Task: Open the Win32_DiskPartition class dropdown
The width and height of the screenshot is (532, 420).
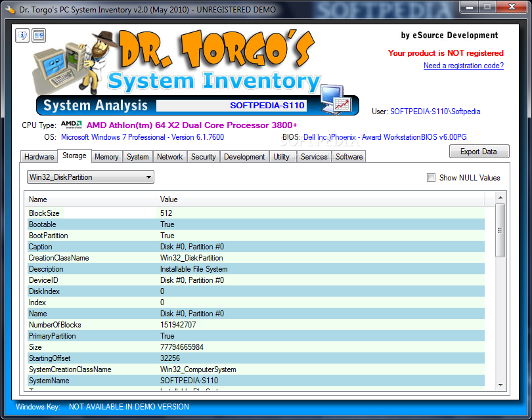Action: [x=90, y=177]
